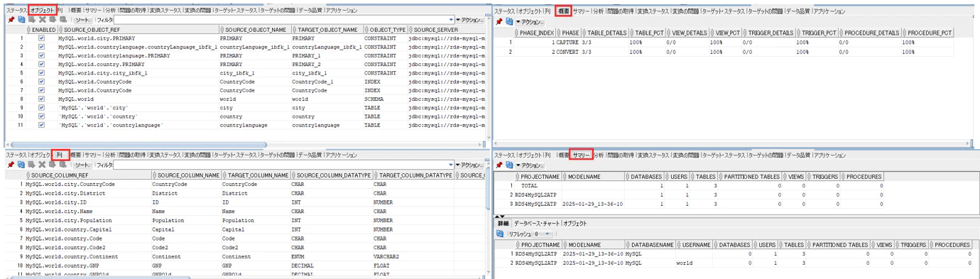Switch to the 概要 tab in the top-right panel
The image size is (980, 279).
tap(563, 11)
